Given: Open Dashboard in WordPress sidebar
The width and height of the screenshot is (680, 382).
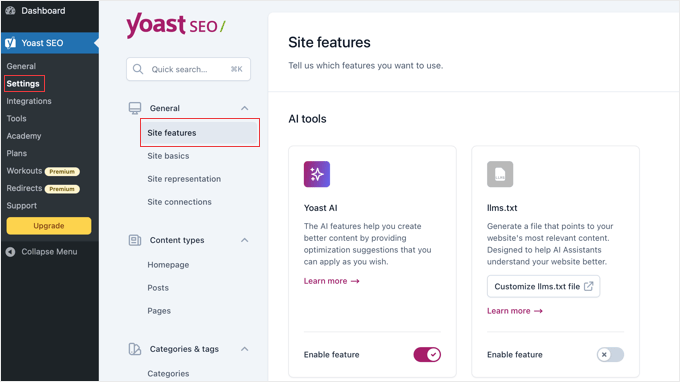Looking at the screenshot, I should (x=43, y=10).
